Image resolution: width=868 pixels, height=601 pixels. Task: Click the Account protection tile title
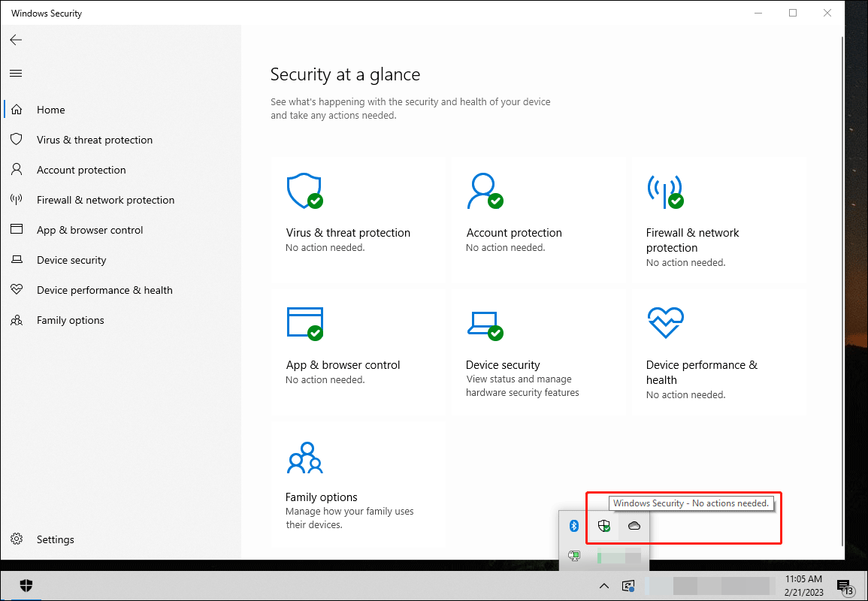(514, 232)
